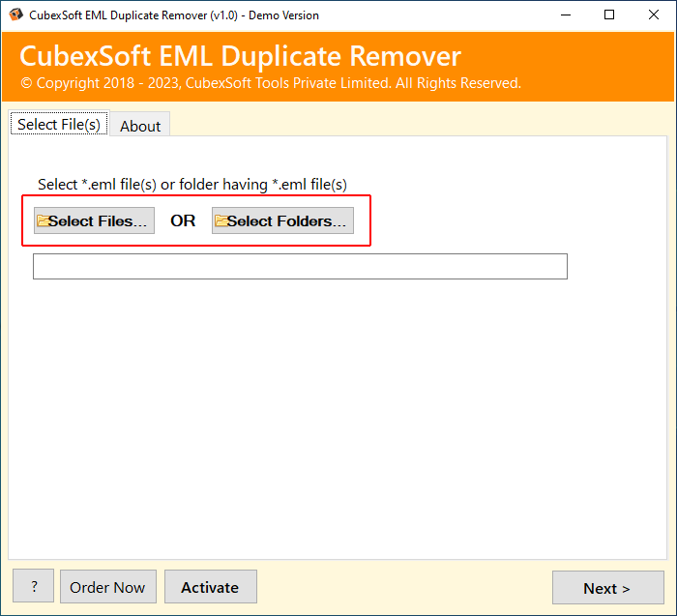Screen dimensions: 677x616
Task: Maximize the EML Duplicate Remover window
Action: 609,15
